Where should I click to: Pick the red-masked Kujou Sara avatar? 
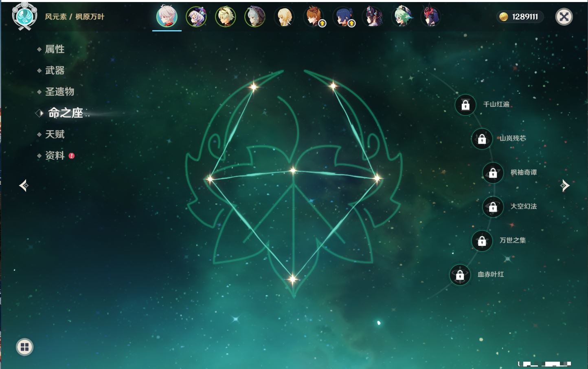point(431,17)
